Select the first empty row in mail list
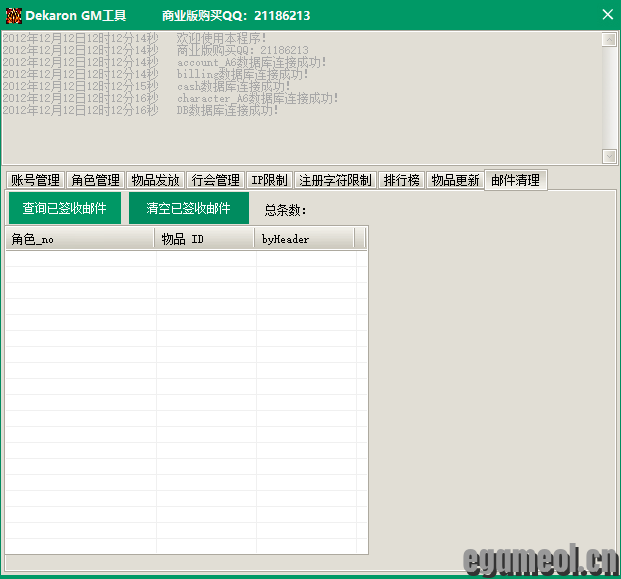Screen dimensions: 621x579 186,258
